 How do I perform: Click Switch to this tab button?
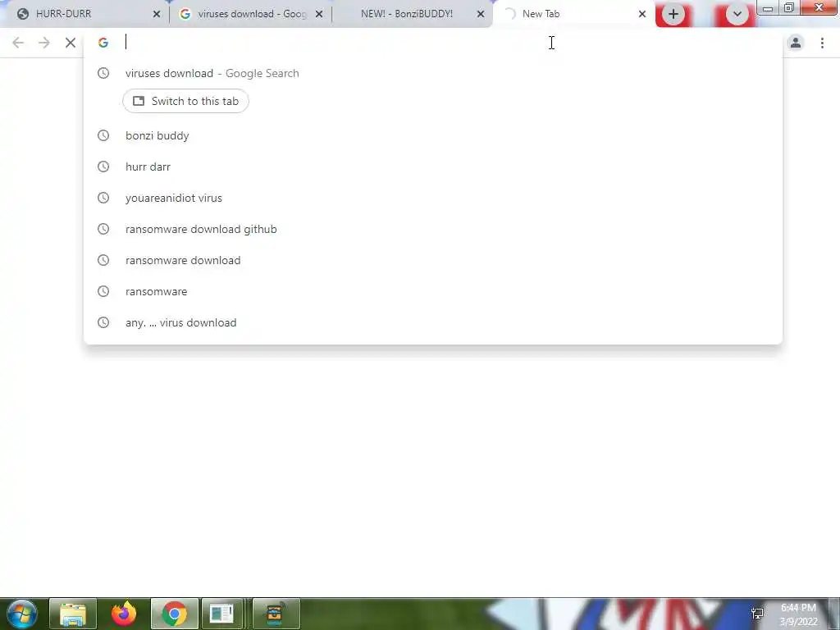pyautogui.click(x=186, y=101)
